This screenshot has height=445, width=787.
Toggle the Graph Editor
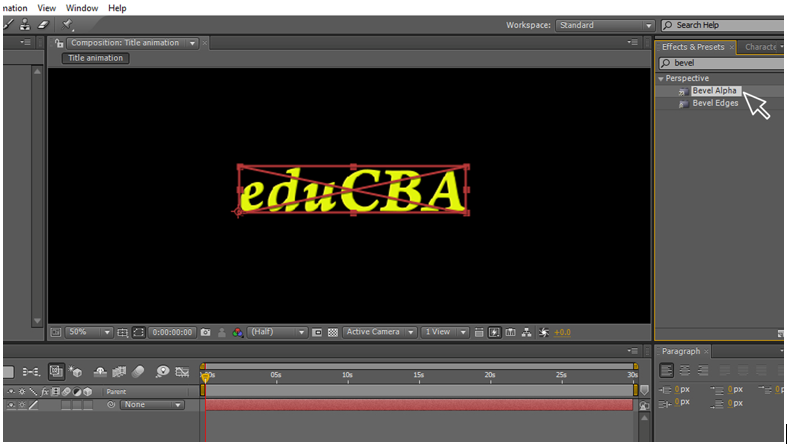182,372
